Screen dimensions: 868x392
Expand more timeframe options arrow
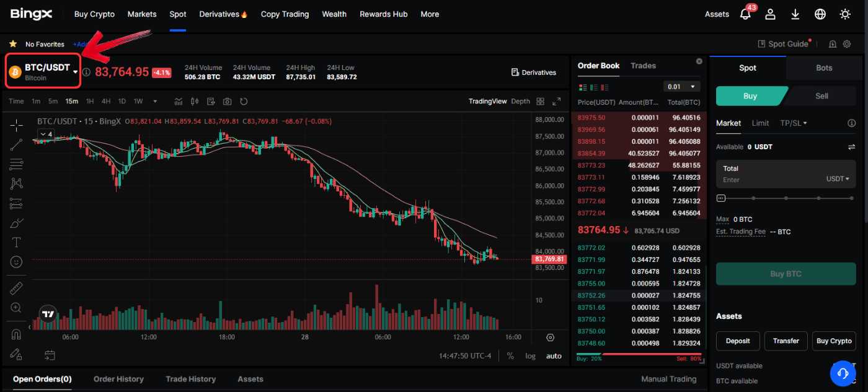[x=154, y=101]
